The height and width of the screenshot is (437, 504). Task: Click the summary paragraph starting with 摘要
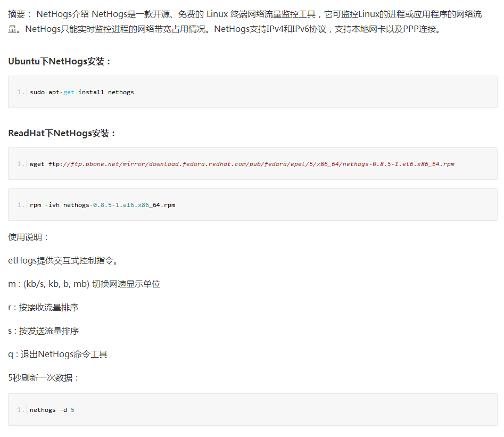pyautogui.click(x=245, y=21)
